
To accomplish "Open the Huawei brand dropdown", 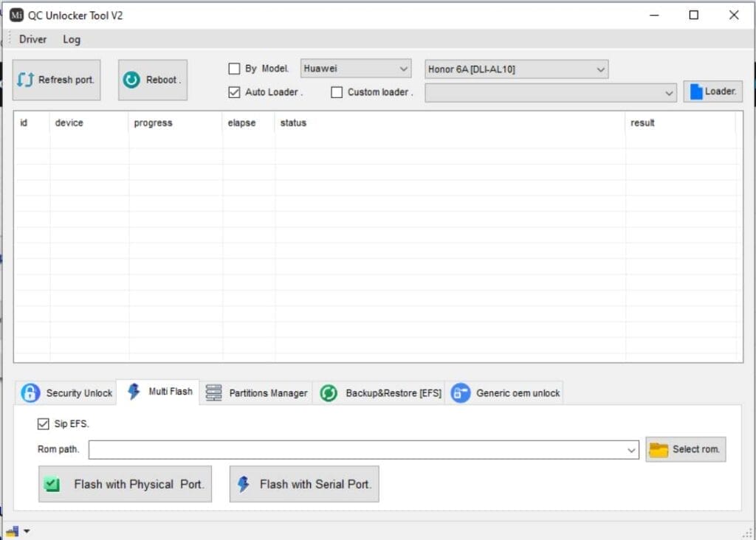I will pos(356,69).
